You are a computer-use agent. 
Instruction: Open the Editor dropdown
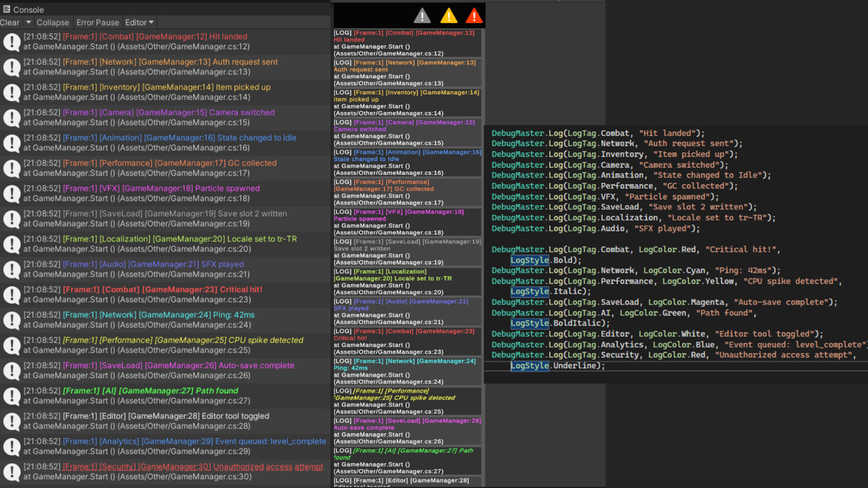(x=138, y=22)
